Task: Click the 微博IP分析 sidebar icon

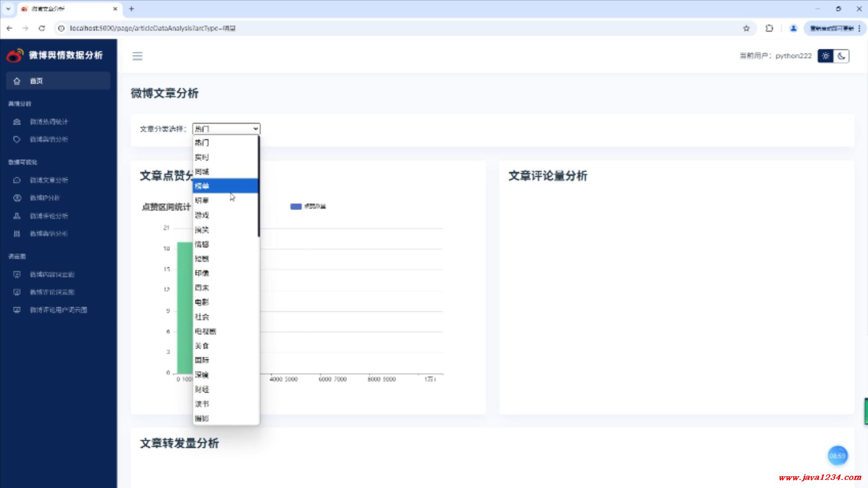Action: coord(17,197)
